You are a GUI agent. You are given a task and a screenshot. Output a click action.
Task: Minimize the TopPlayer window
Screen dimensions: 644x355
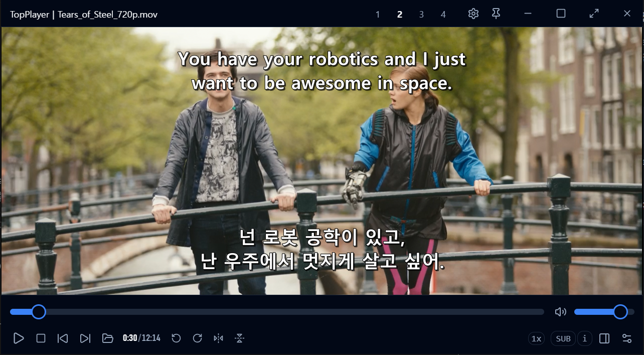[x=528, y=14]
